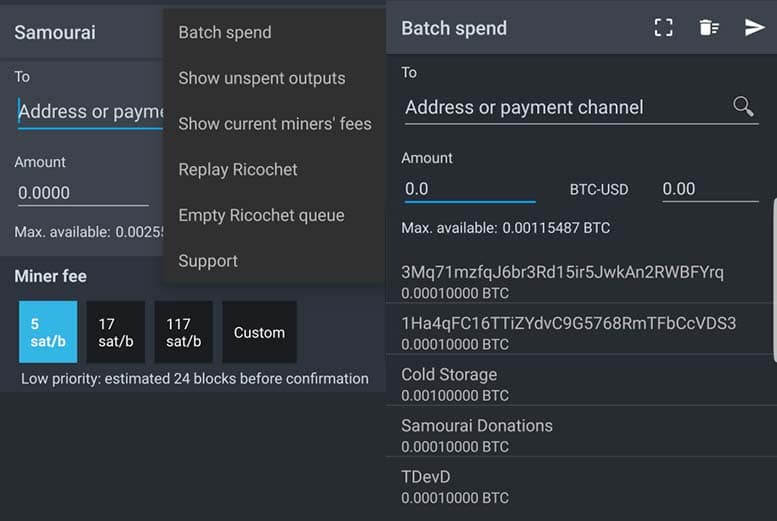Click the address search magnifier icon
The width and height of the screenshot is (777, 521).
point(743,107)
